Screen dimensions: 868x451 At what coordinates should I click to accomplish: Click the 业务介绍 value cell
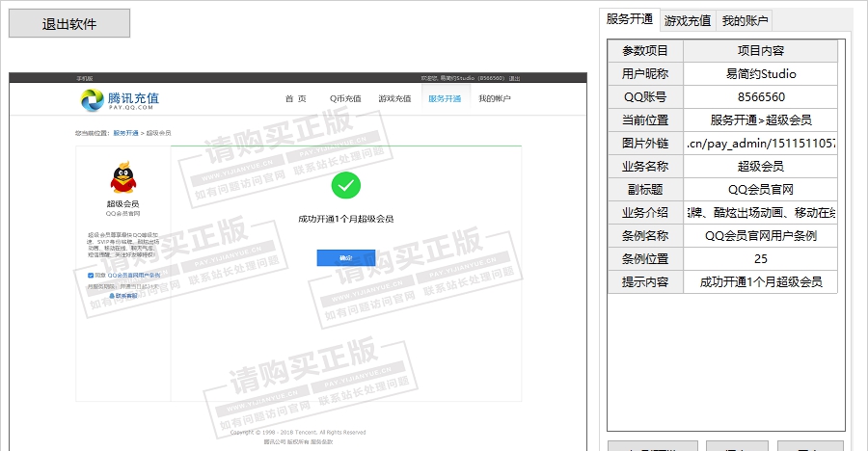coord(761,213)
